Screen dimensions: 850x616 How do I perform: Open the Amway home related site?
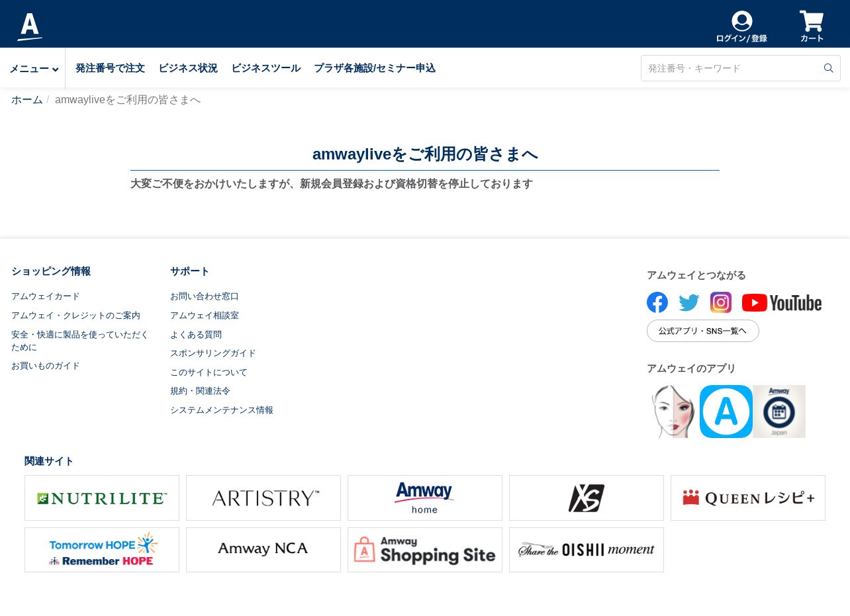tap(425, 498)
